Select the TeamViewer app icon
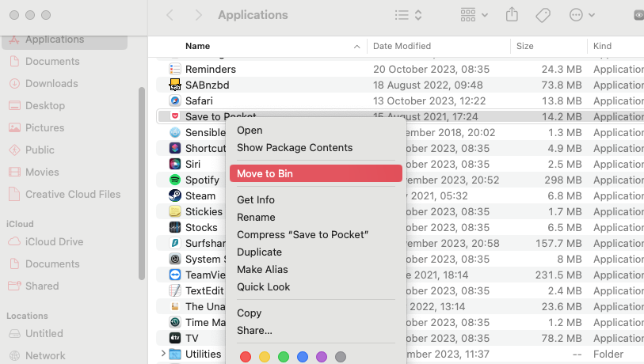This screenshot has height=364, width=644. [175, 275]
